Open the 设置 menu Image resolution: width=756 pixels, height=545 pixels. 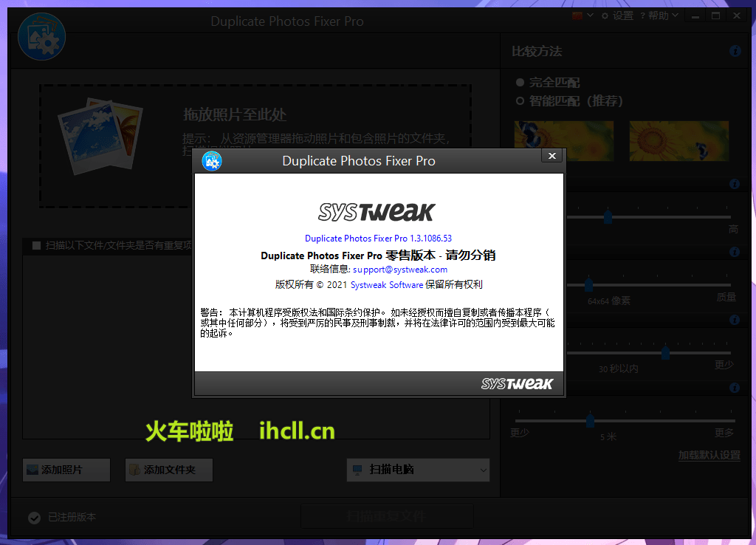coord(622,15)
